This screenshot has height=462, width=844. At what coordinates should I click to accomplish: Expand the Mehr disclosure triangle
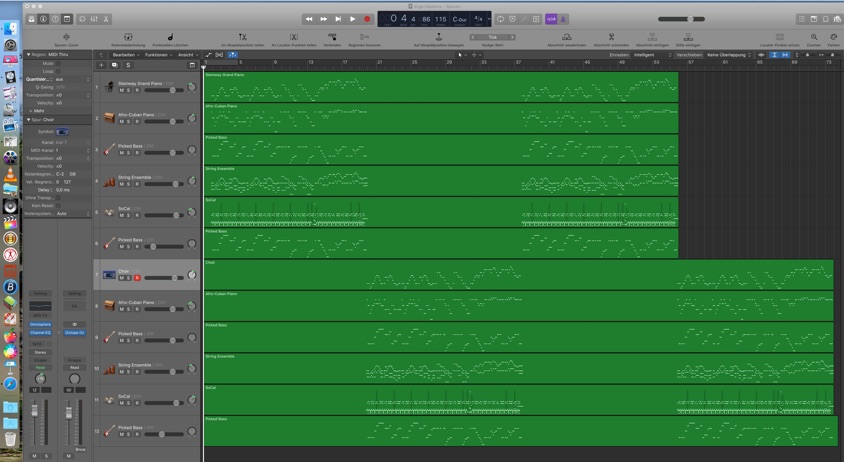point(31,111)
